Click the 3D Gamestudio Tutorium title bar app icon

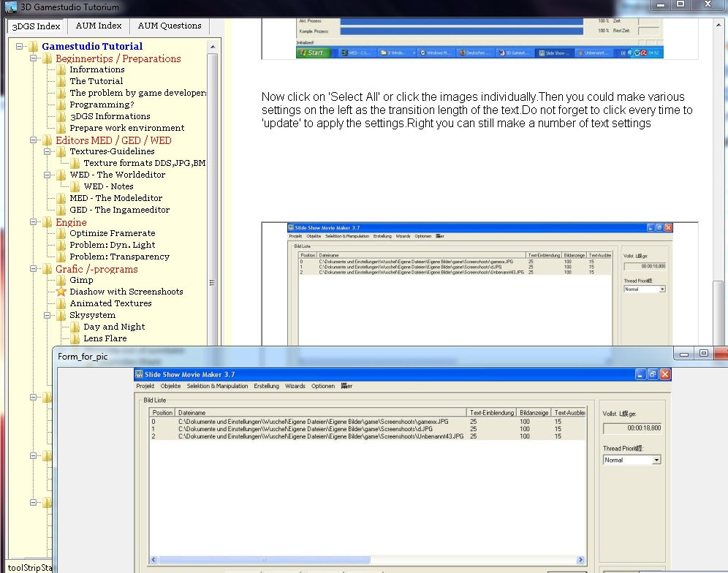point(10,7)
